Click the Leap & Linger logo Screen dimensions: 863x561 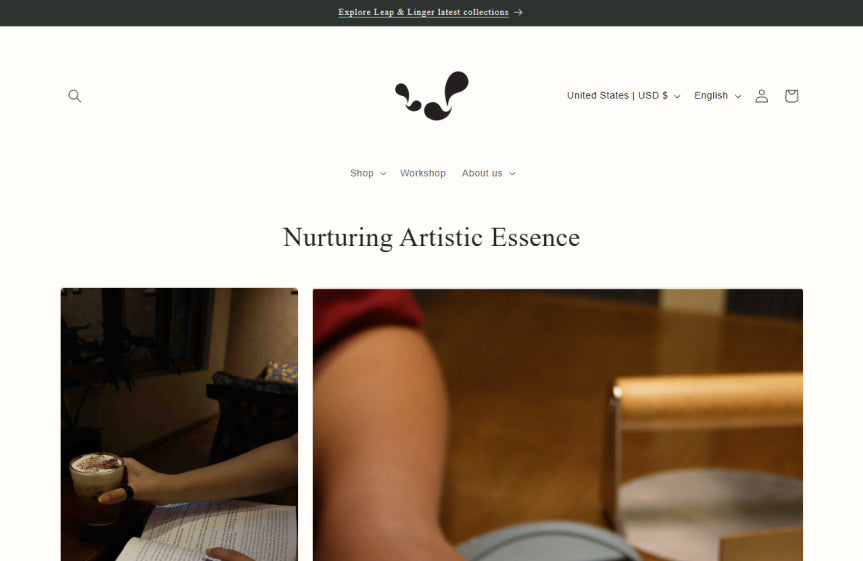[432, 95]
